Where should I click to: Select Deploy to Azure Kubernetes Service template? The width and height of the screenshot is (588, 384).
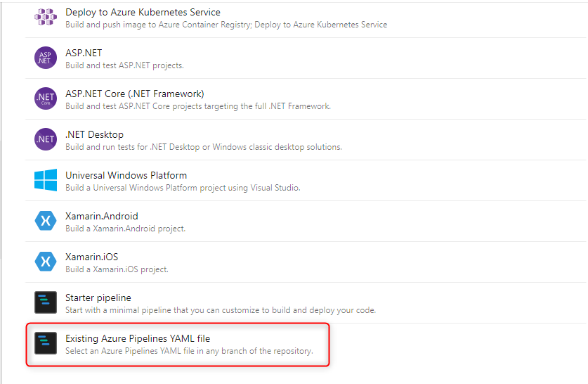click(143, 12)
